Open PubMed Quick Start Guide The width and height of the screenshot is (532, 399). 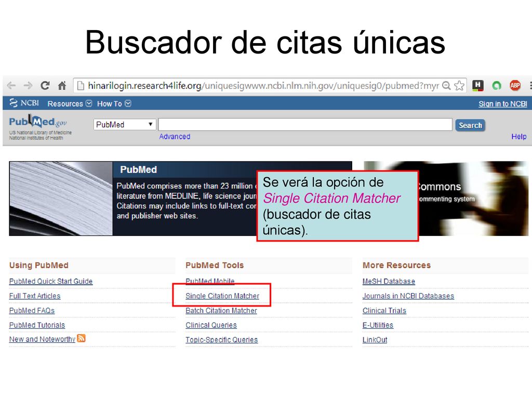51,281
